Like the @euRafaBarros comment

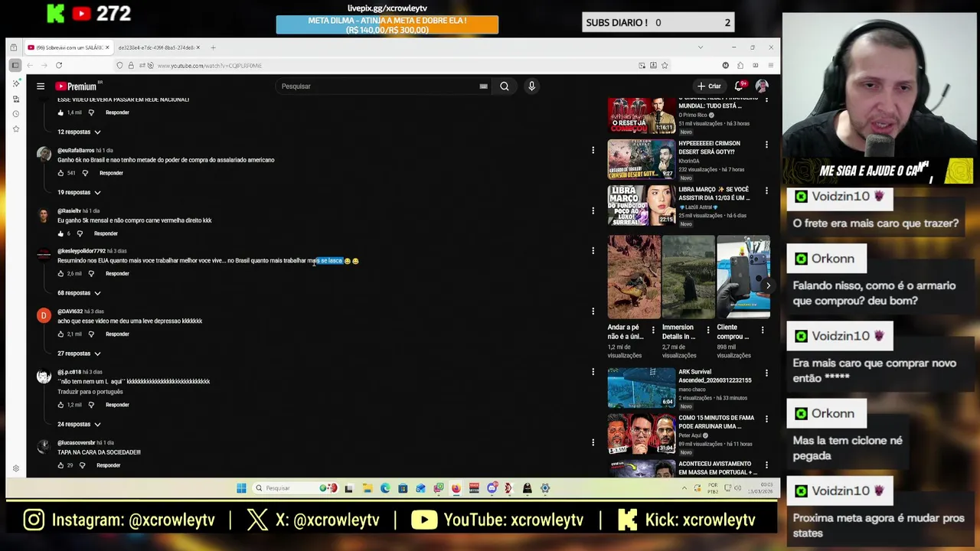[x=61, y=173]
